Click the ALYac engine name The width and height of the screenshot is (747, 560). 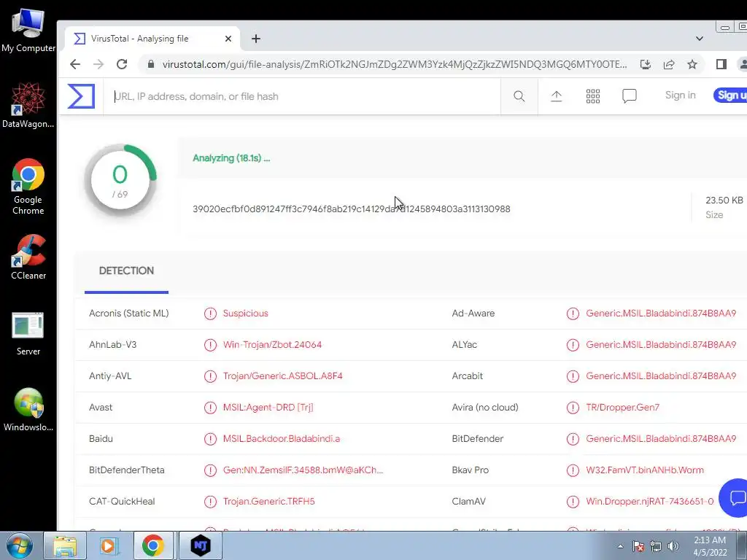tap(464, 345)
